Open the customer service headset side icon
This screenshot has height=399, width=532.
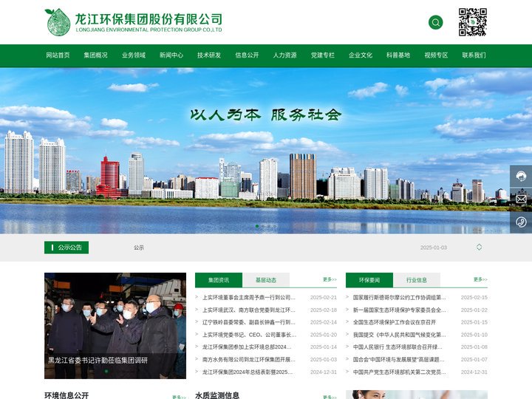tap(521, 176)
